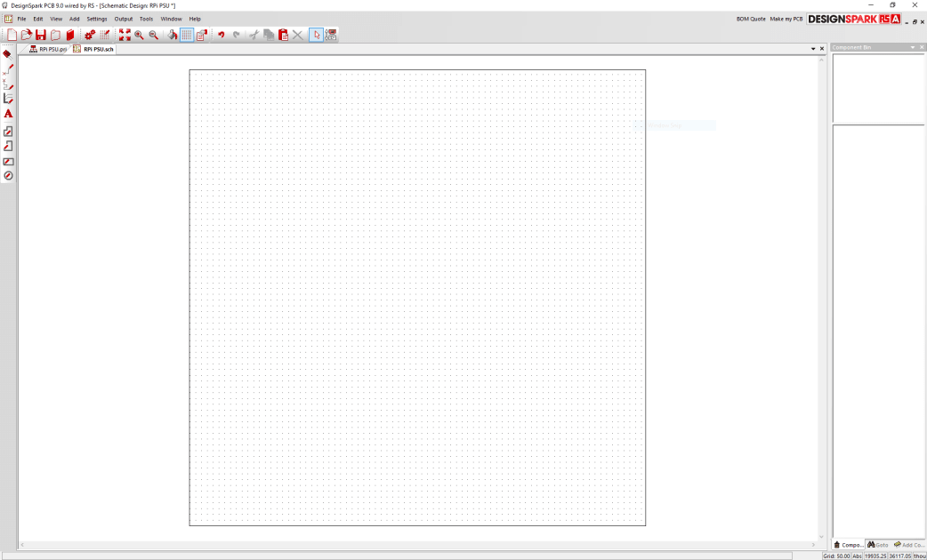Viewport: 927px width, 560px height.
Task: Select the Add Bus connection tool
Action: (x=8, y=84)
